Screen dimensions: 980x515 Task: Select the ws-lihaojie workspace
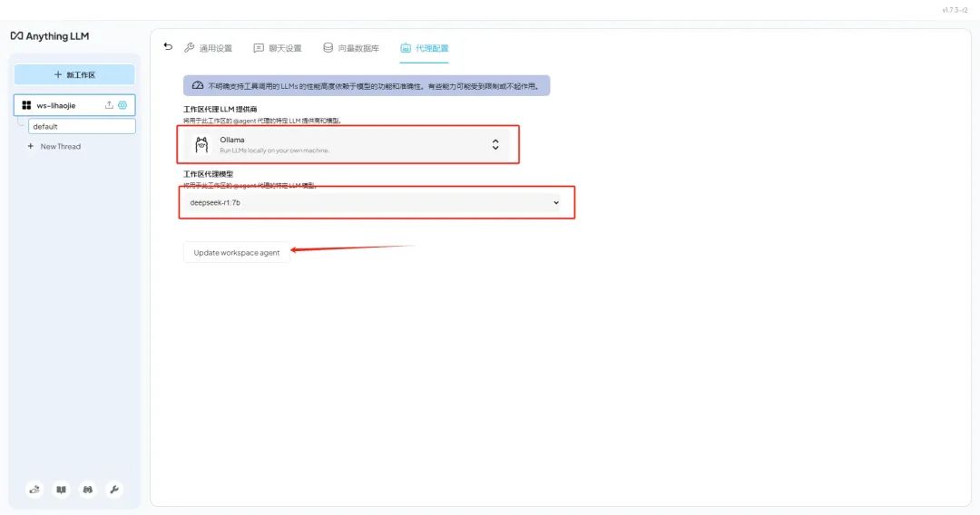click(74, 105)
